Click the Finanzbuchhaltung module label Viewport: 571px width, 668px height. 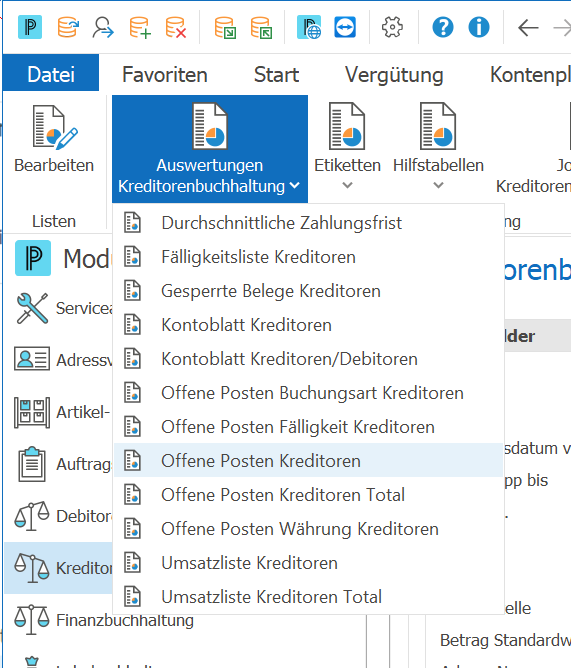tap(125, 620)
